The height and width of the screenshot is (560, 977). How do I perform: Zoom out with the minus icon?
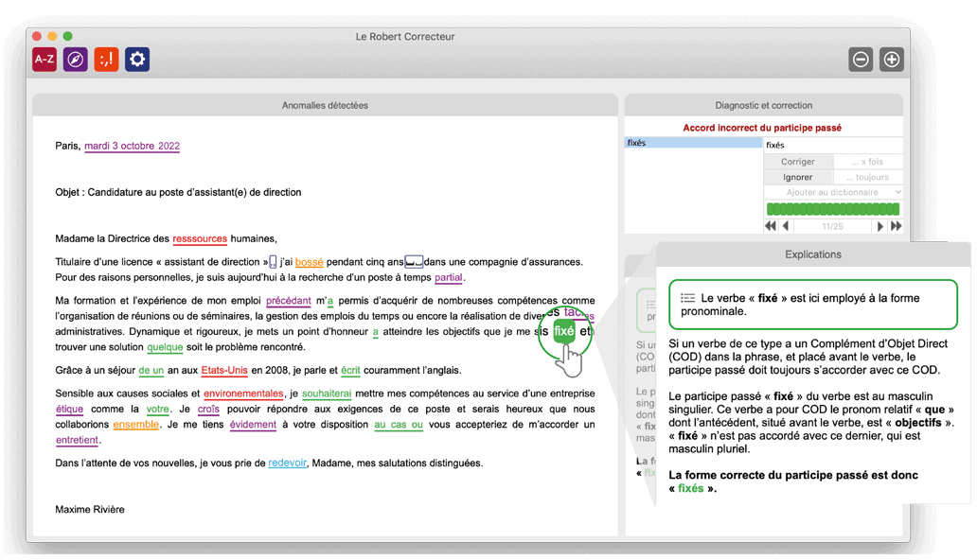(861, 60)
